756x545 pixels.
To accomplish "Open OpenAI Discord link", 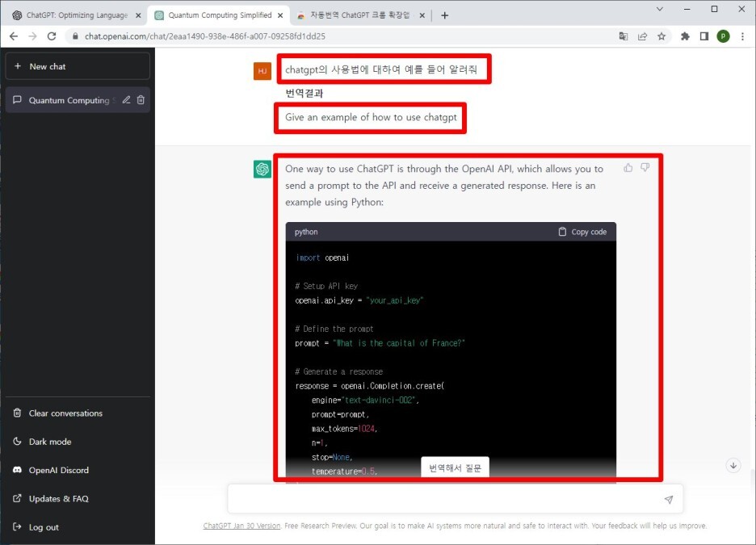I will tap(78, 470).
